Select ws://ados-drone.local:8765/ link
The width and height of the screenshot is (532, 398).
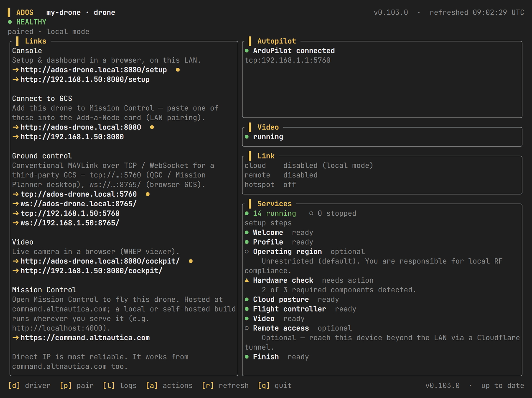click(x=79, y=204)
